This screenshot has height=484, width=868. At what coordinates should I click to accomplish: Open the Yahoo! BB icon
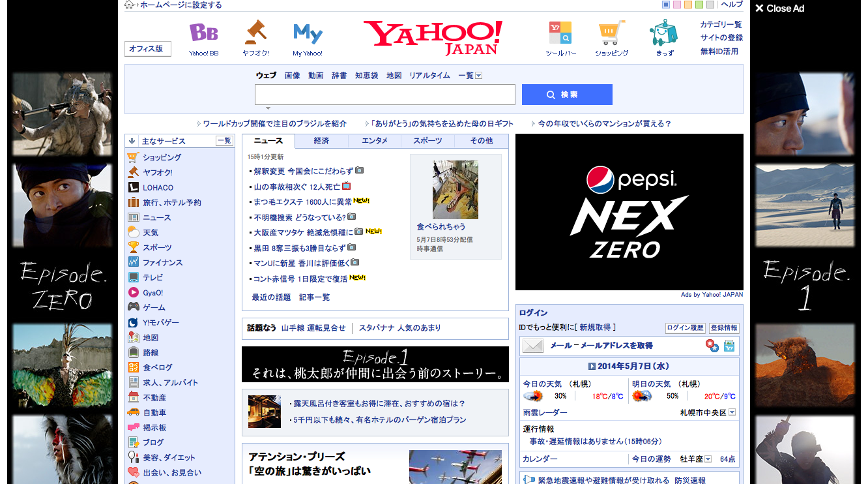point(203,33)
